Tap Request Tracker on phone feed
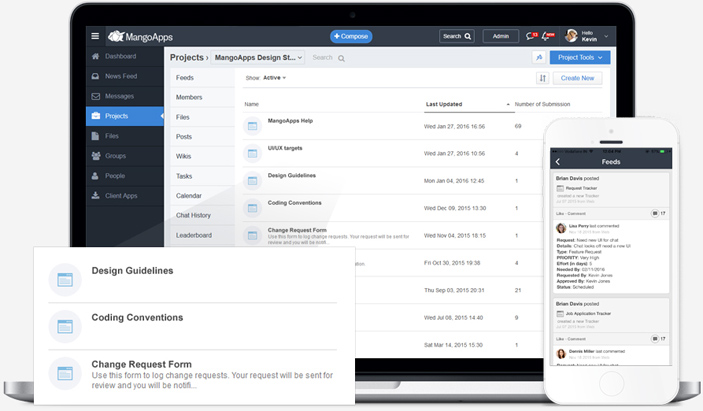This screenshot has width=703, height=411. [x=581, y=188]
